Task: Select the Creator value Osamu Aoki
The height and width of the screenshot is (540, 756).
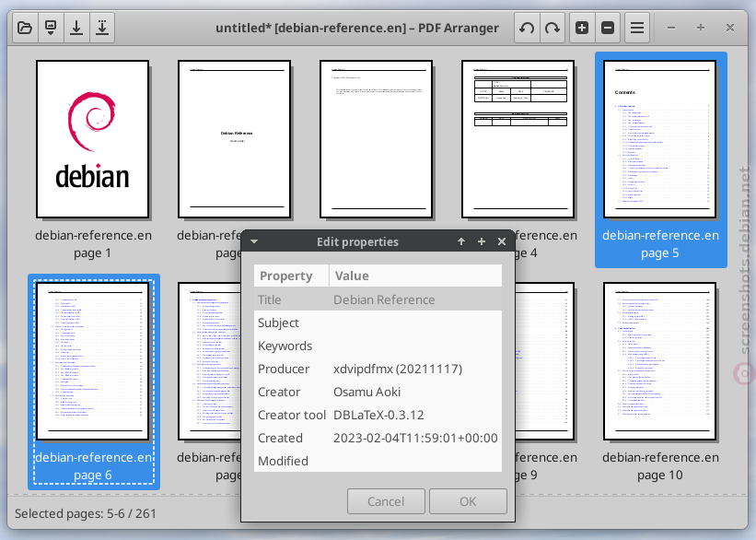Action: (366, 392)
